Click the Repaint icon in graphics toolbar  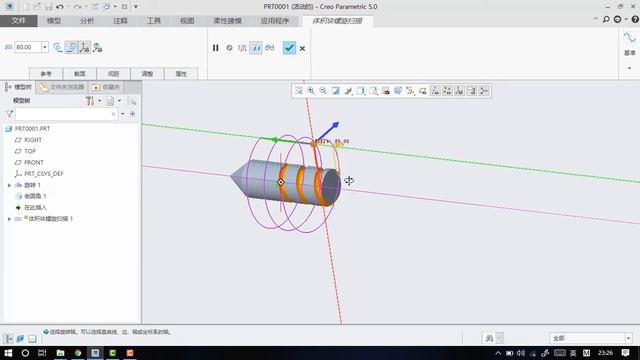pyautogui.click(x=336, y=91)
